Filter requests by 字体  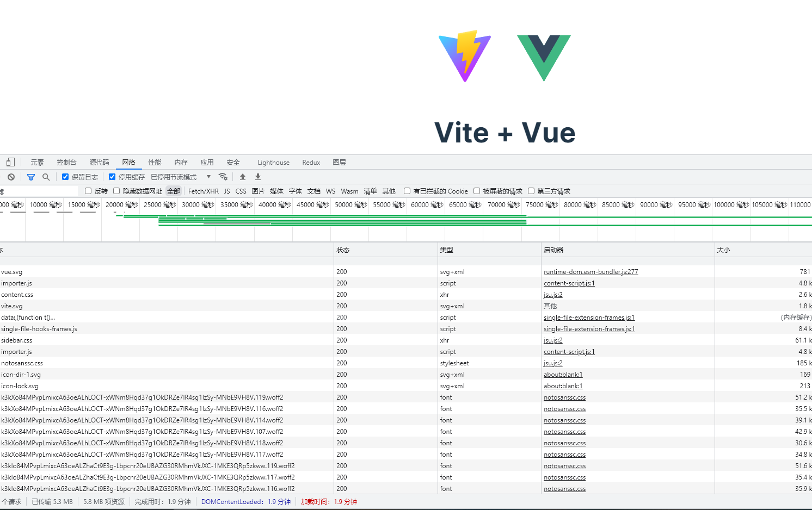[295, 191]
